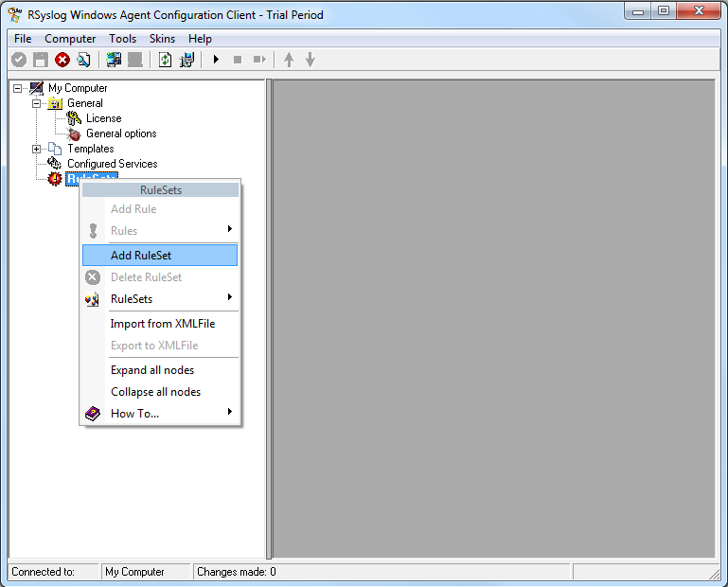
Task: Click 'My Computer' in the status bar
Action: tap(134, 572)
